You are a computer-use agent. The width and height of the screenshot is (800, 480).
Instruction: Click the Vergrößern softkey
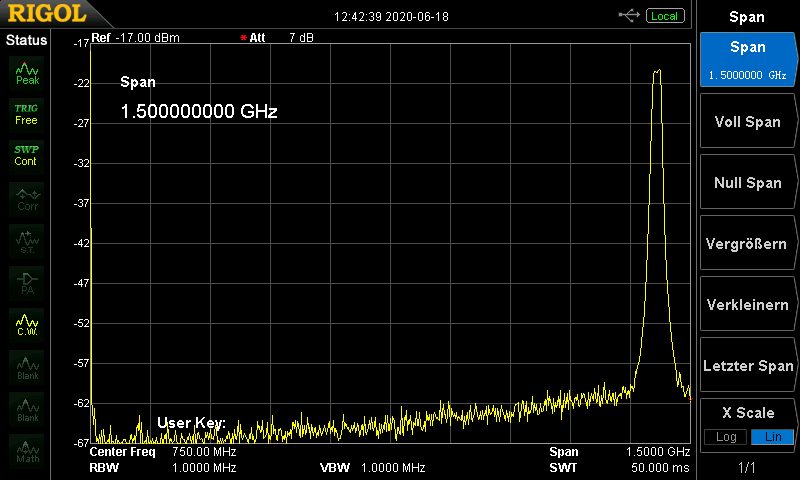(x=747, y=243)
